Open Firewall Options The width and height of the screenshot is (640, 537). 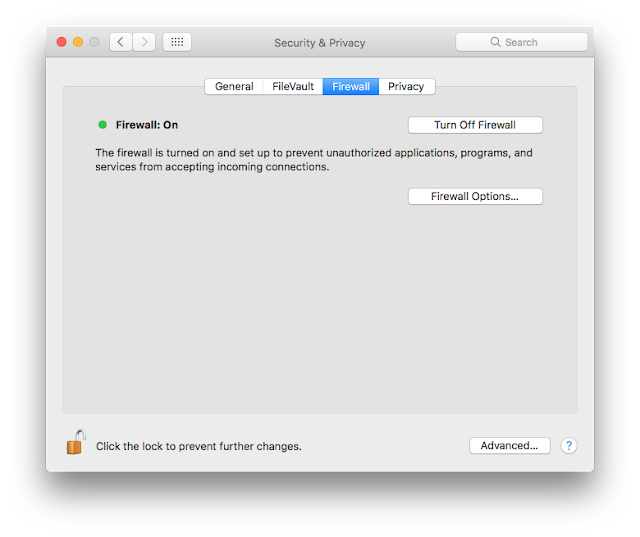tap(475, 196)
